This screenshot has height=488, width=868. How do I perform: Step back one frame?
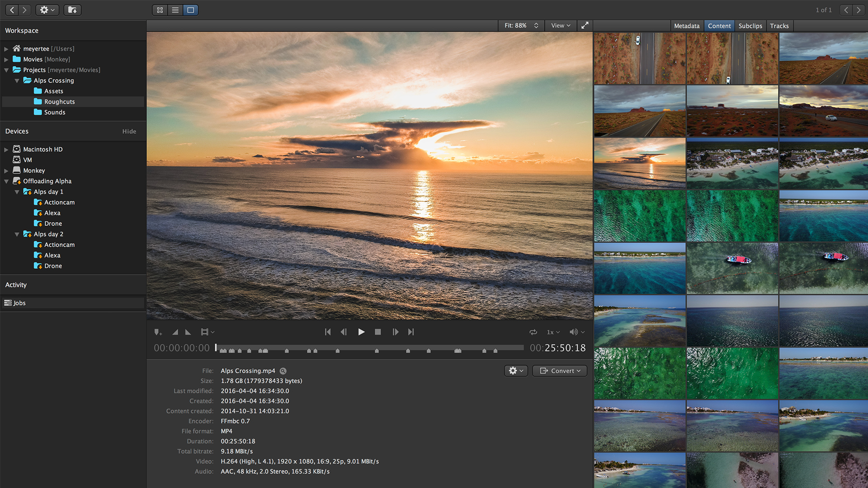tap(344, 332)
